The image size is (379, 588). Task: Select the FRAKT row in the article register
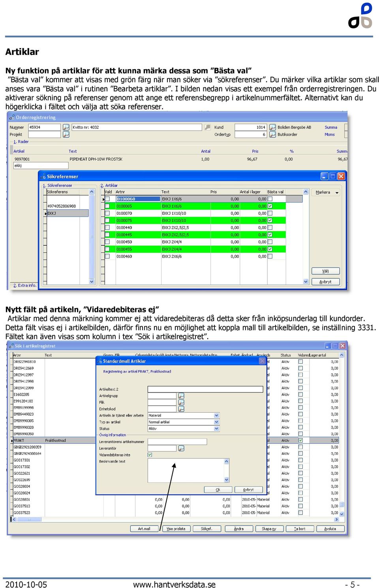point(176,440)
